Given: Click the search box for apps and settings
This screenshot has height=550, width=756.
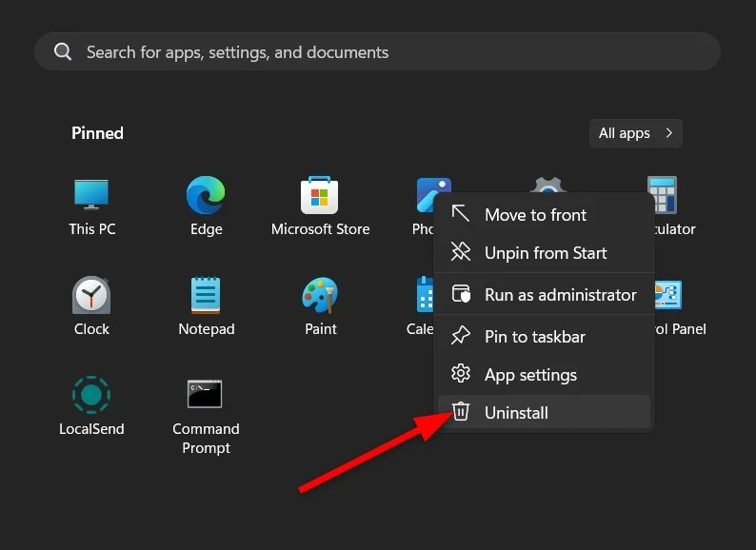Looking at the screenshot, I should click(378, 52).
